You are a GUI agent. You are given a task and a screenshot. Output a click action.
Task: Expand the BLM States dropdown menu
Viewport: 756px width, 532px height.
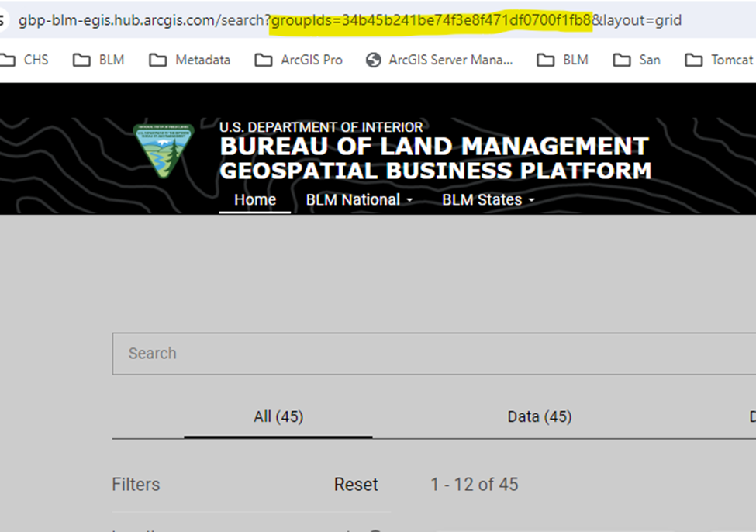(x=488, y=199)
